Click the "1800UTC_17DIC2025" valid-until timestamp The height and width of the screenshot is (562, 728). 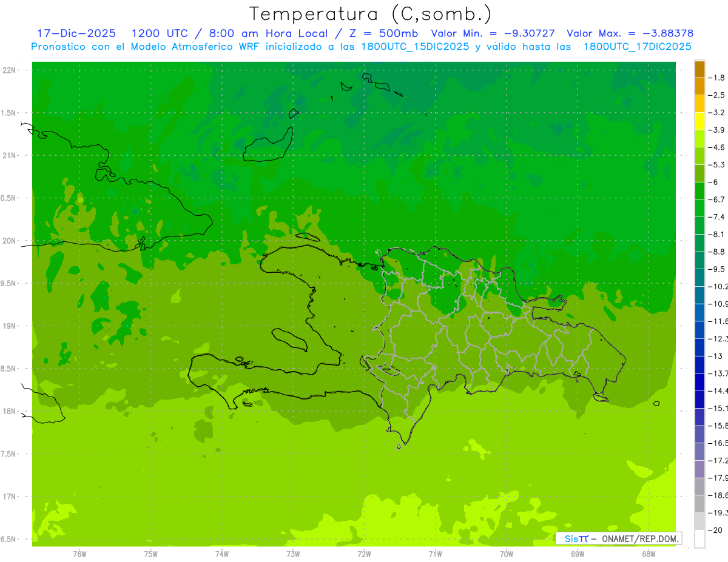637,47
